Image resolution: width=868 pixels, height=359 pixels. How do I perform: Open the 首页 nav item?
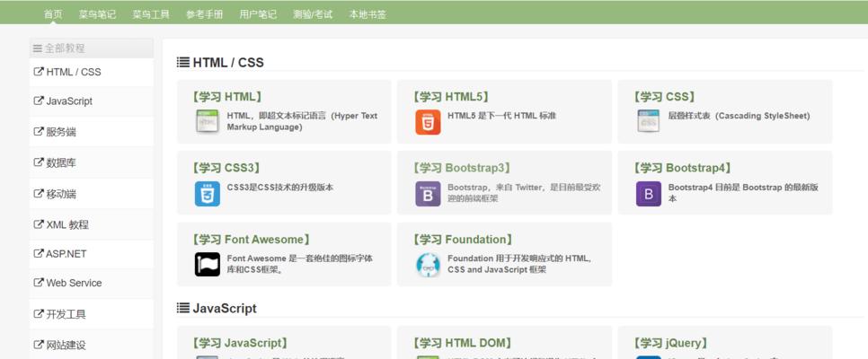click(53, 14)
